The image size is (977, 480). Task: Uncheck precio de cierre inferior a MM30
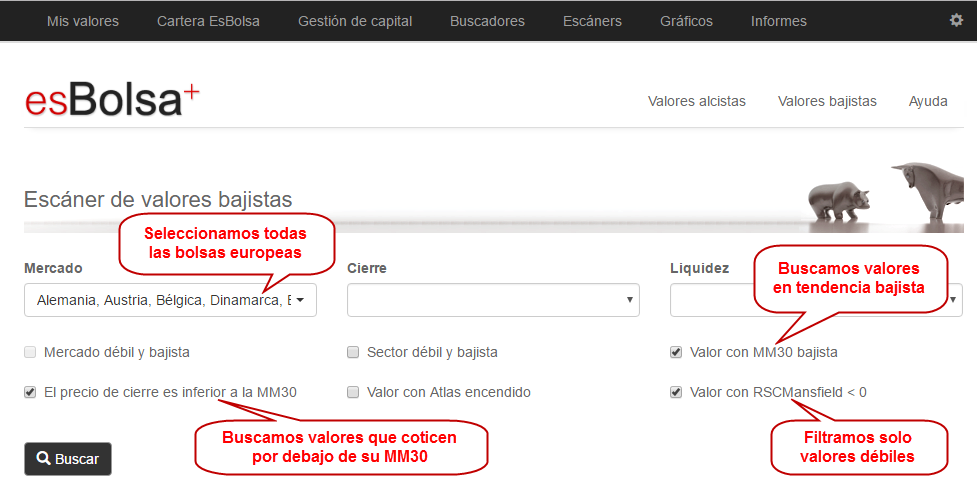pos(30,392)
